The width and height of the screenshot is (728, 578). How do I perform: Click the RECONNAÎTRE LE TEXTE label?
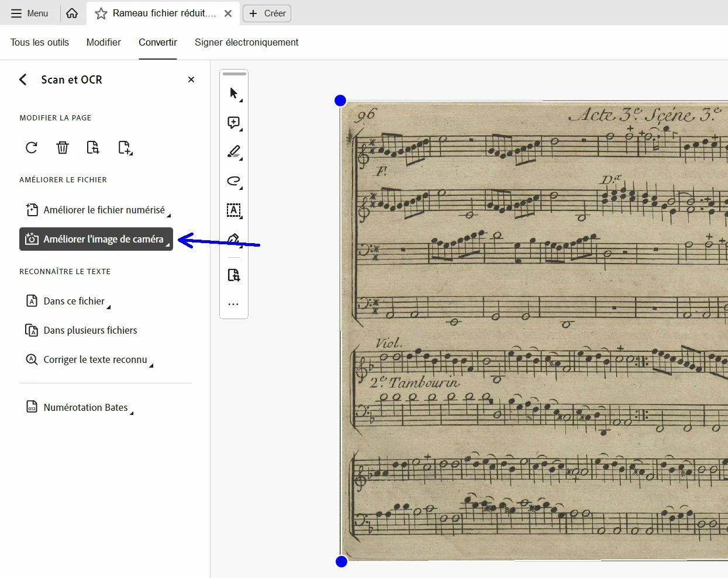click(x=65, y=271)
